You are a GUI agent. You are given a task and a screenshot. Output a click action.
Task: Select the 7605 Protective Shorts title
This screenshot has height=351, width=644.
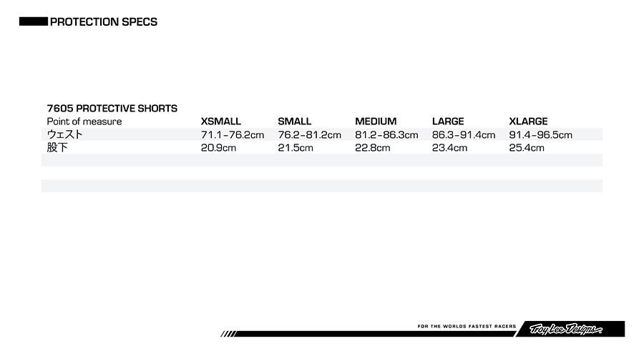(112, 109)
